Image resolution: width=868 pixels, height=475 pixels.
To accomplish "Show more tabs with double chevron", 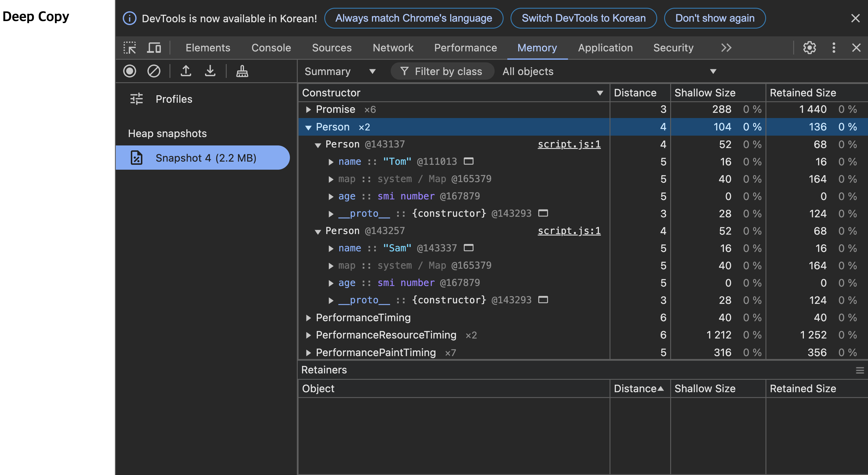I will point(726,47).
